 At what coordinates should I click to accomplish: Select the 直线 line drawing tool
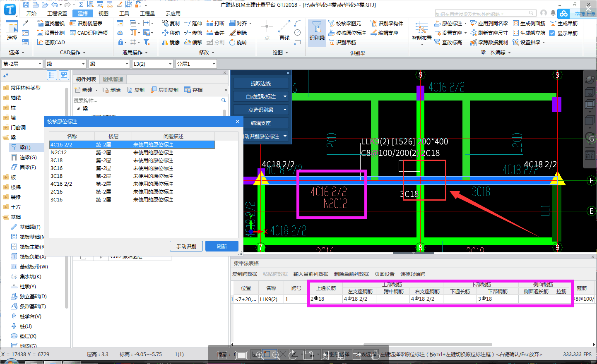pos(284,31)
